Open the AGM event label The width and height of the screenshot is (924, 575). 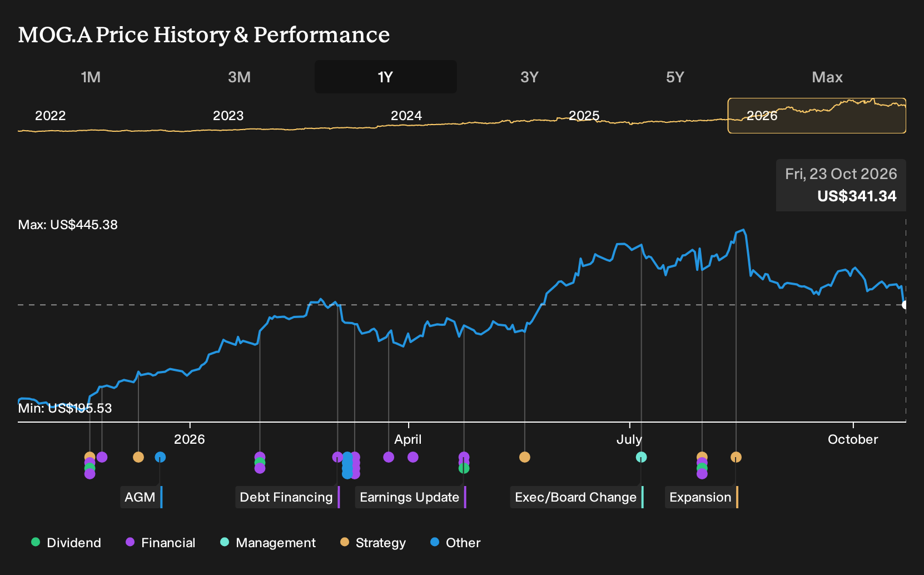(x=142, y=497)
